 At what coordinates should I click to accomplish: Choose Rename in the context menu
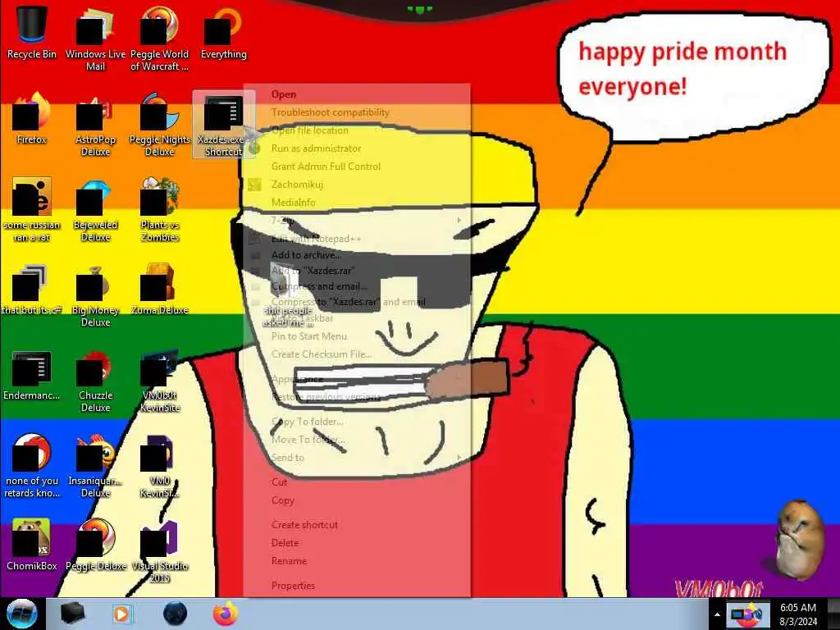click(x=357, y=561)
